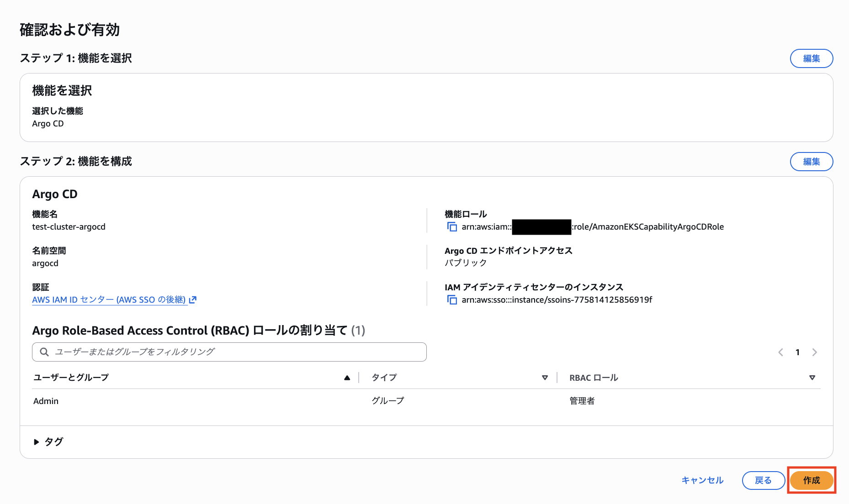This screenshot has width=849, height=504.
Task: Click the Admin group row entry
Action: coord(46,401)
